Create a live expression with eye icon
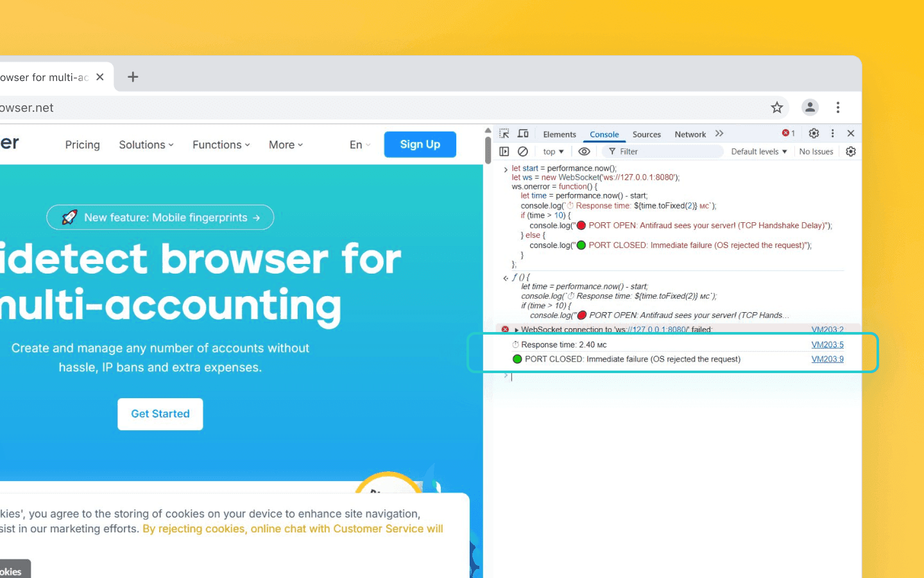The image size is (924, 578). click(x=584, y=152)
